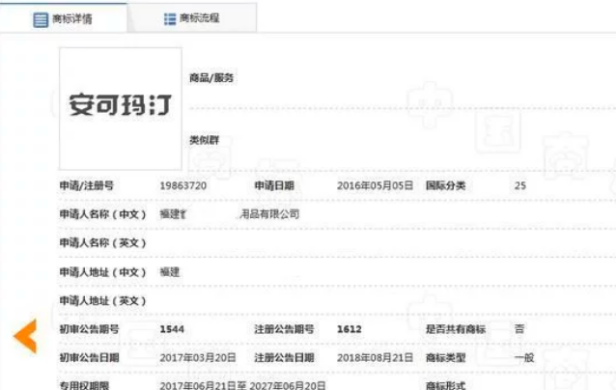Click the 申请人地址（中文） label
This screenshot has width=616, height=390.
tap(103, 272)
